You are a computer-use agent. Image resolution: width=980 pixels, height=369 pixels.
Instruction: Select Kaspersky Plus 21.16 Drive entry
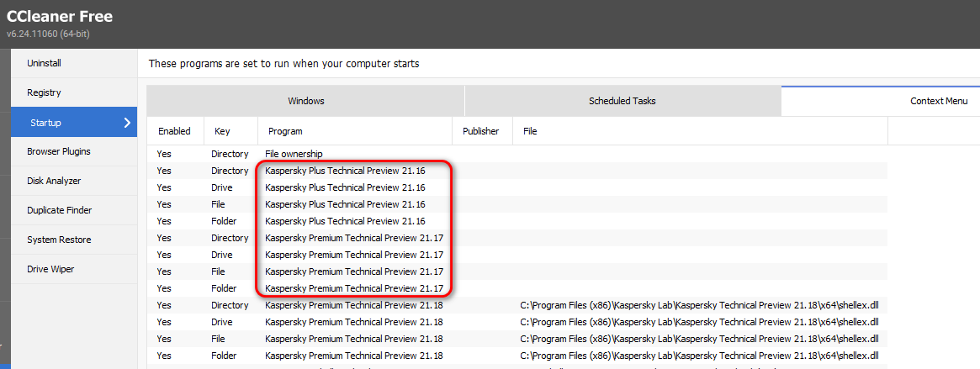[x=516, y=187]
